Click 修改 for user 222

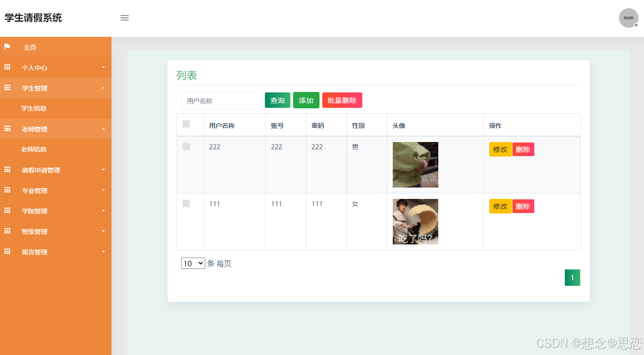coord(501,149)
